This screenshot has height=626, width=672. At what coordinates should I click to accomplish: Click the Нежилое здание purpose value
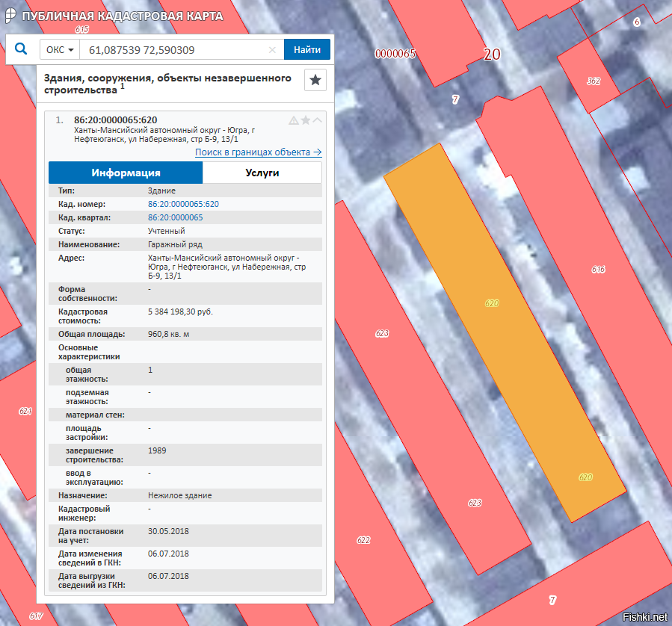coord(180,495)
